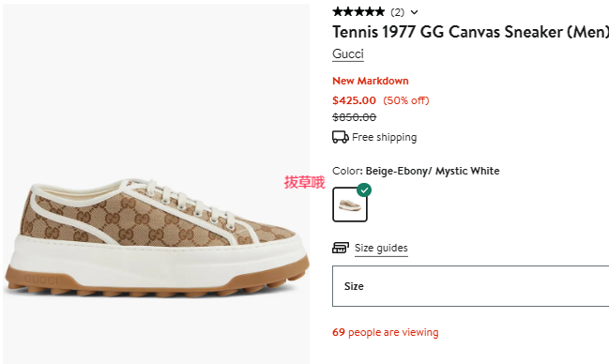Image resolution: width=609 pixels, height=364 pixels.
Task: Click the pink Chinese watermark text
Action: coord(304,182)
